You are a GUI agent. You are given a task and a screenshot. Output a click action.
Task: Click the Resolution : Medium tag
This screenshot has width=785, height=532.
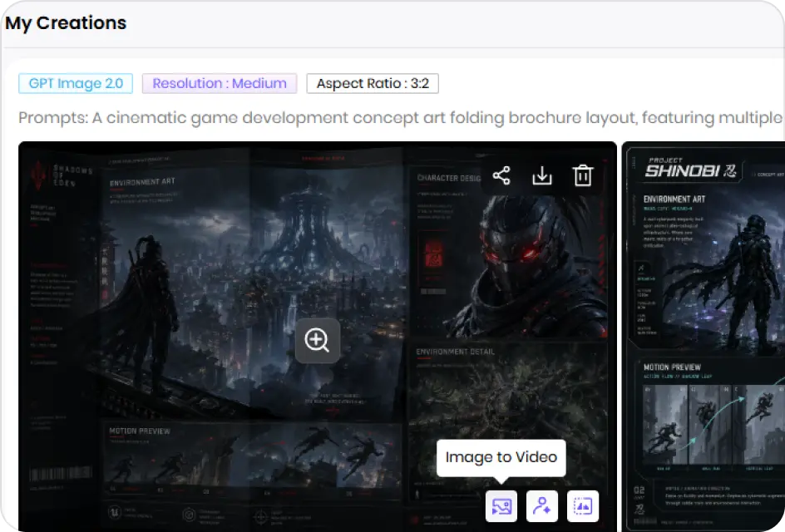[x=220, y=83]
